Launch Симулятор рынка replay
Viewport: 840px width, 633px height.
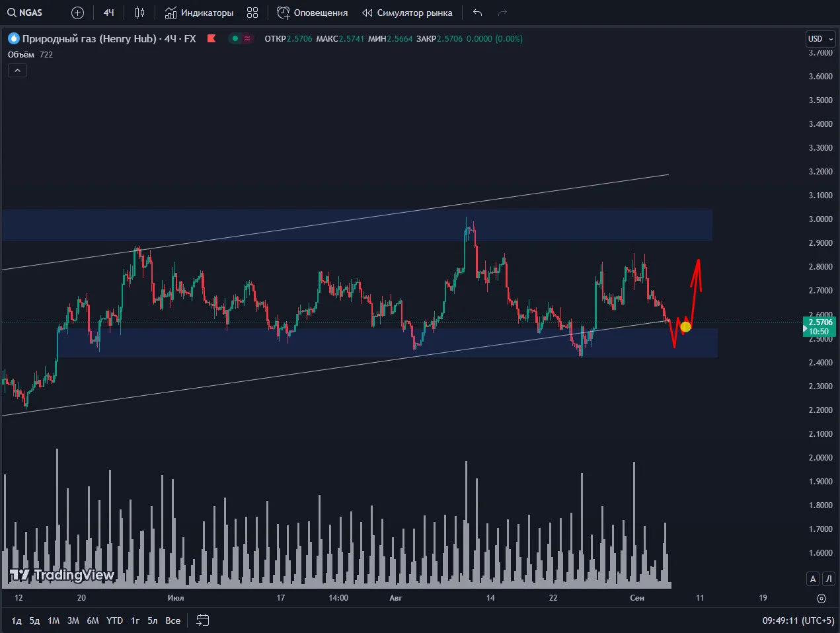[407, 13]
